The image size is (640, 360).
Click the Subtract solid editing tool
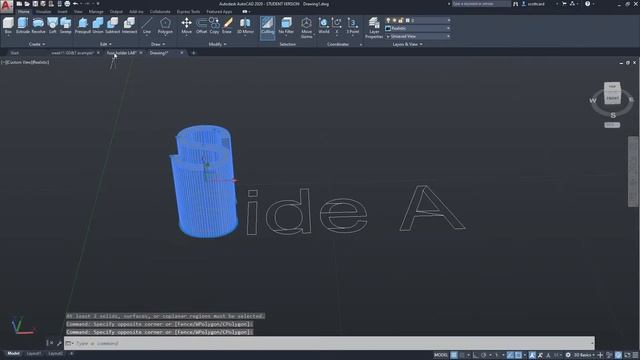click(113, 25)
